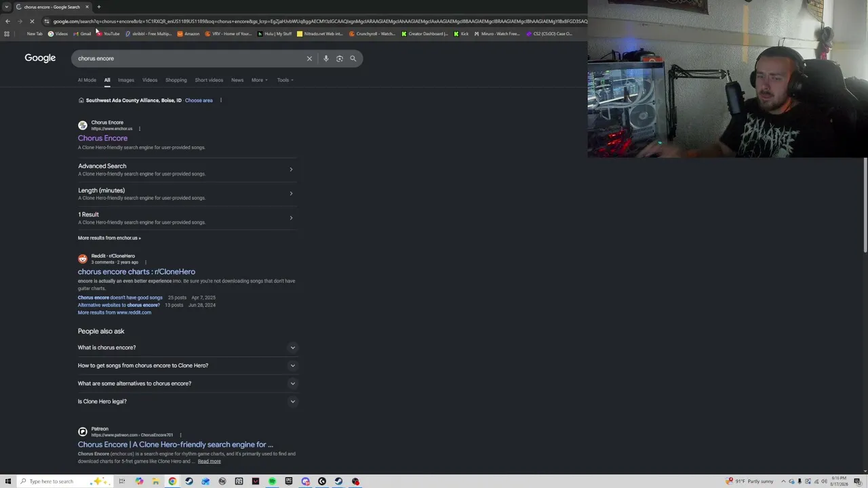This screenshot has width=868, height=488.
Task: Go back using the browser back arrow
Action: [x=7, y=21]
